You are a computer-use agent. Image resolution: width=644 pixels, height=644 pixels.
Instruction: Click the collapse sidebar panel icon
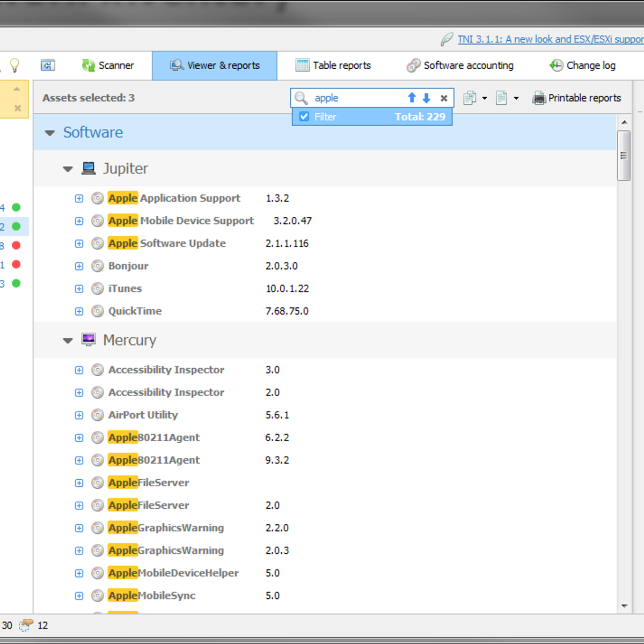coord(48,65)
